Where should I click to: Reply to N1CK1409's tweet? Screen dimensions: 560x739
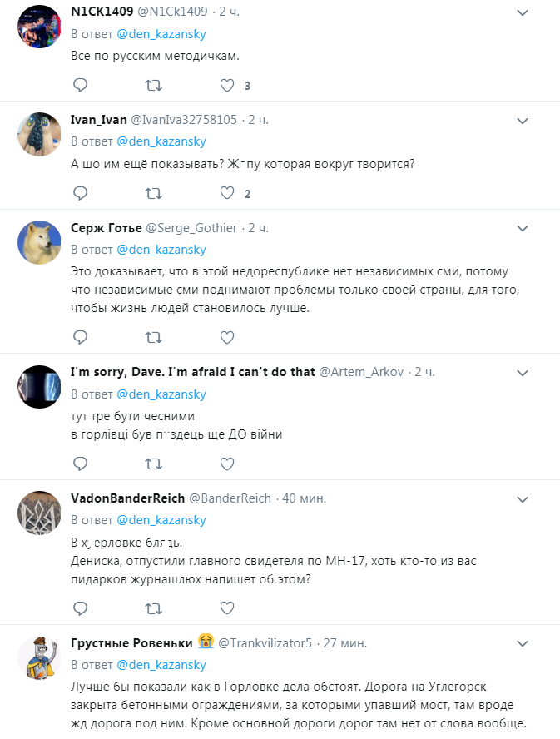(x=80, y=85)
